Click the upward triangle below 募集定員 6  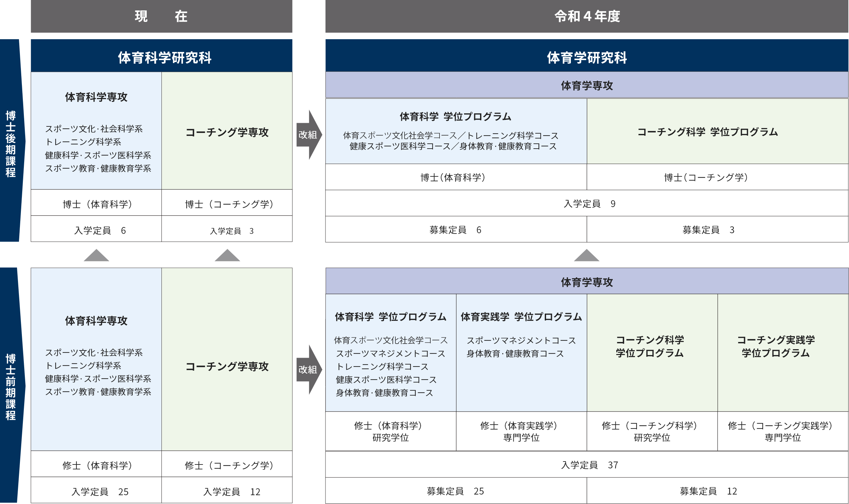pyautogui.click(x=587, y=255)
